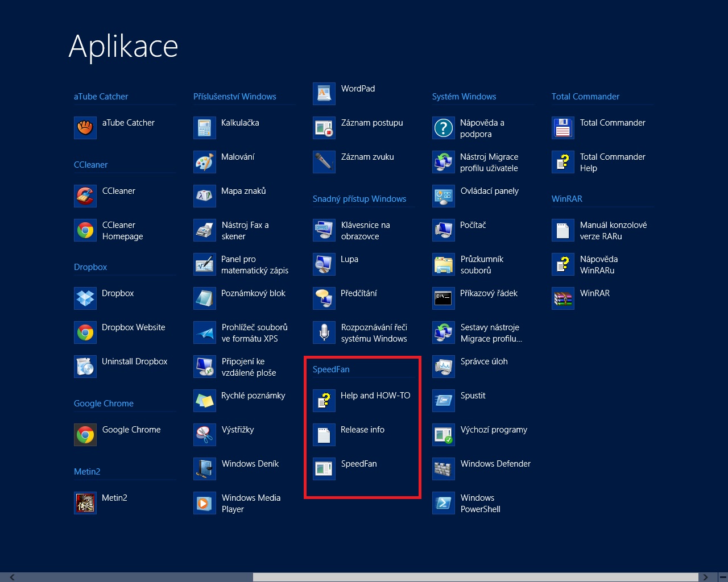This screenshot has height=582, width=728.
Task: Click the Windows Defender wall icon
Action: (x=444, y=469)
